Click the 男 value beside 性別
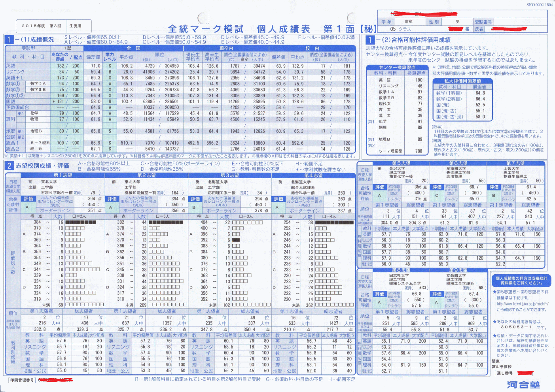Screen dimensions: 555x392 457,22
